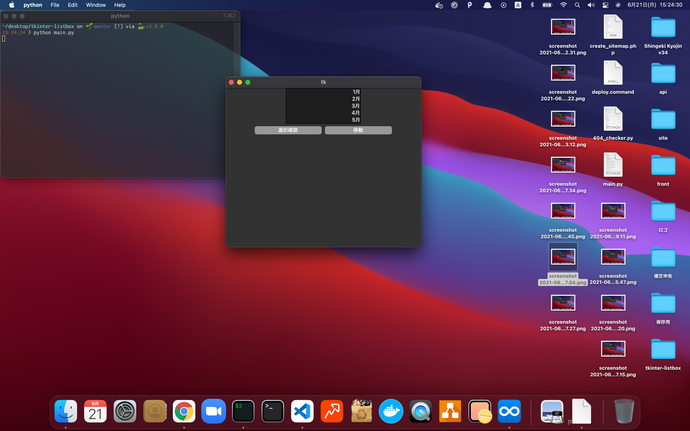Click the right button under the listbox
The height and width of the screenshot is (431, 690).
pos(358,130)
